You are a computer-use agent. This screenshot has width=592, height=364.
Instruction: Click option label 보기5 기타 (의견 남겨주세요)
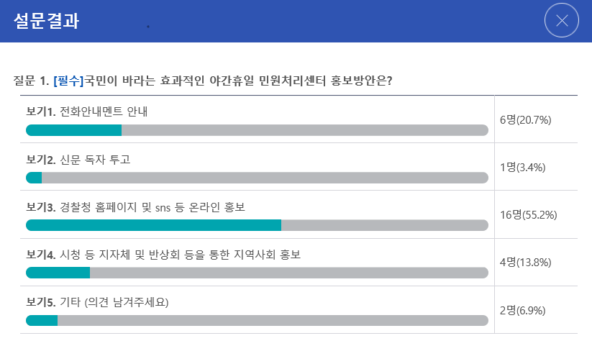click(97, 302)
